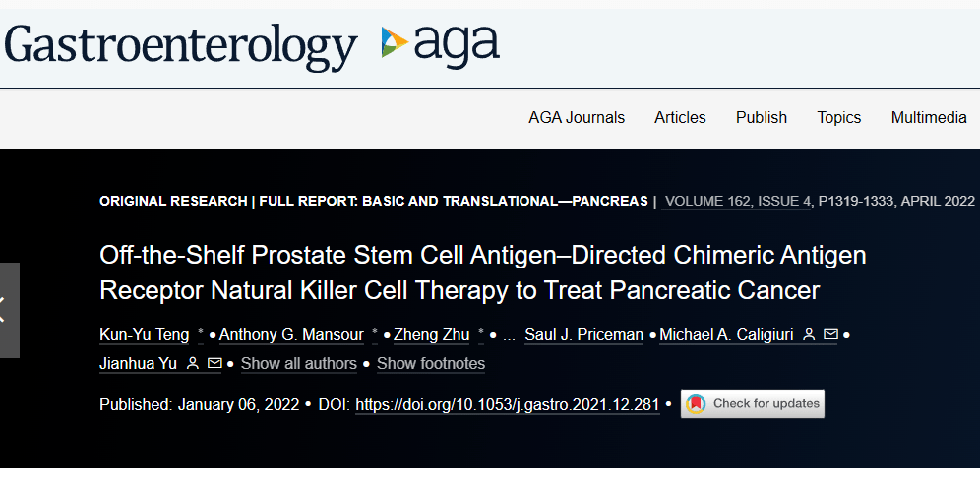Click author name Kun-Yu Teng

click(x=145, y=335)
